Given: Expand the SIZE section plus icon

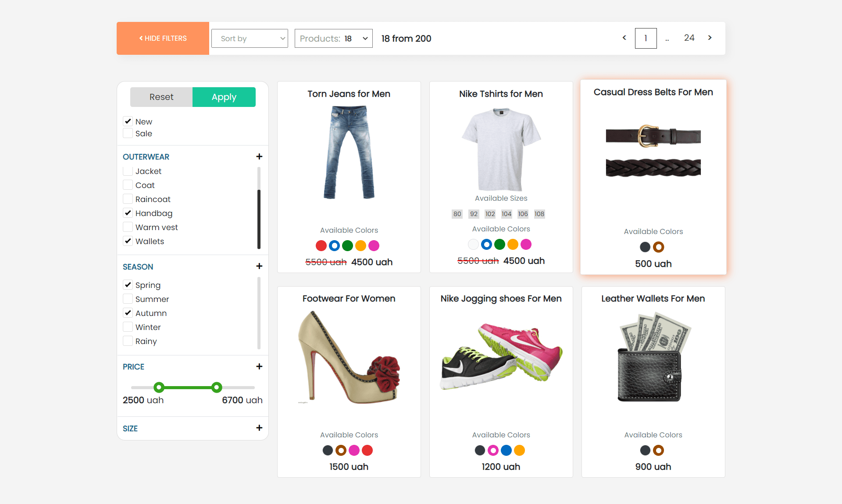Looking at the screenshot, I should pos(259,428).
